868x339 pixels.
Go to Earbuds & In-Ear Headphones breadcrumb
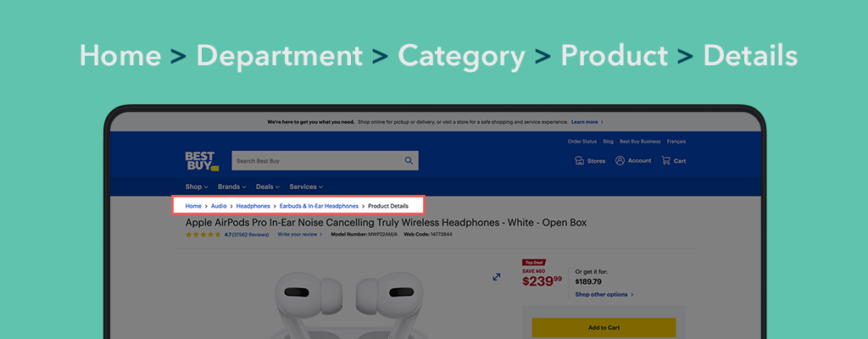pos(319,206)
